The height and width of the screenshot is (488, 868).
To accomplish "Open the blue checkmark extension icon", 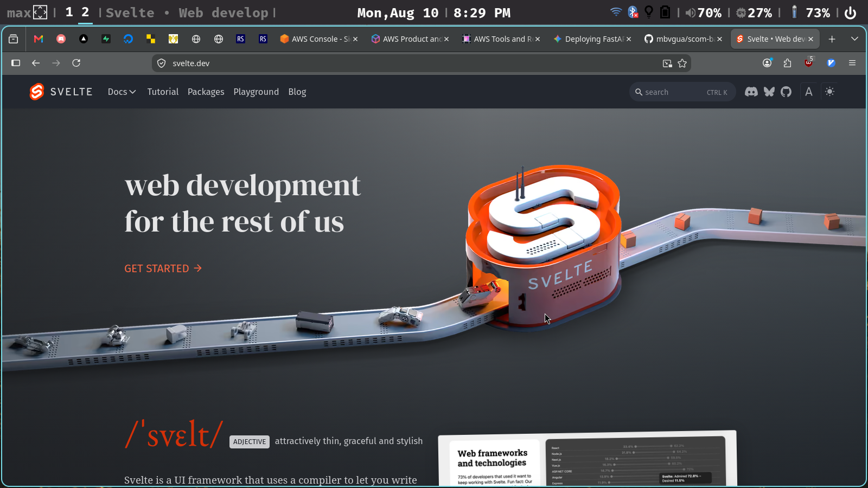I will pyautogui.click(x=831, y=63).
